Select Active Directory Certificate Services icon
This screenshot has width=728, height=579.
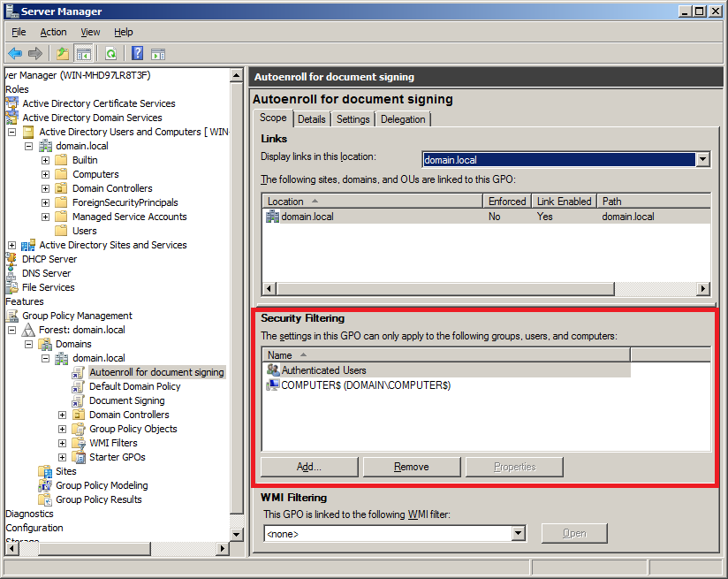point(12,103)
